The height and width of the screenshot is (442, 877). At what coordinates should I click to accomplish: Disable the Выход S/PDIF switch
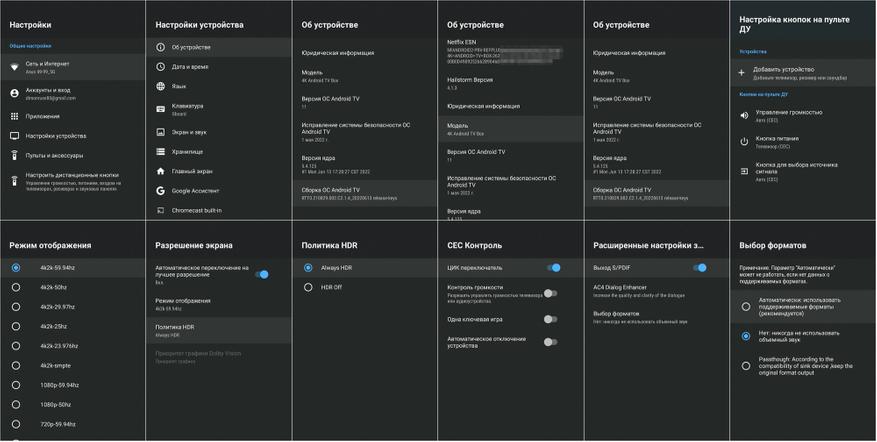[699, 268]
